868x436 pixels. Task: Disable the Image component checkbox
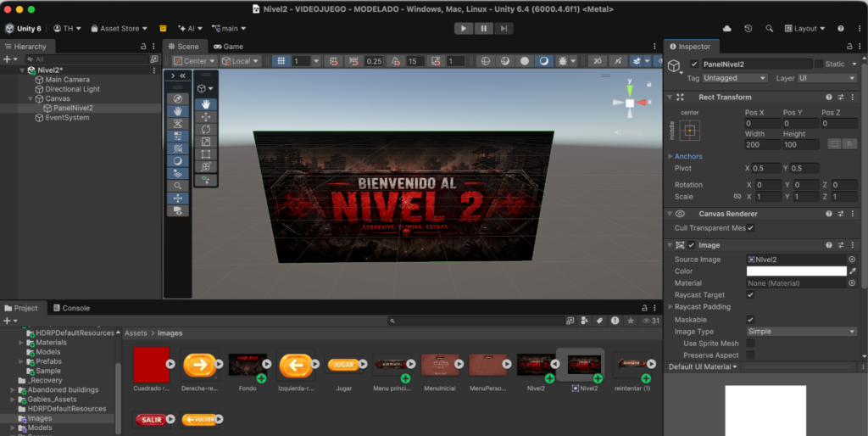point(692,245)
